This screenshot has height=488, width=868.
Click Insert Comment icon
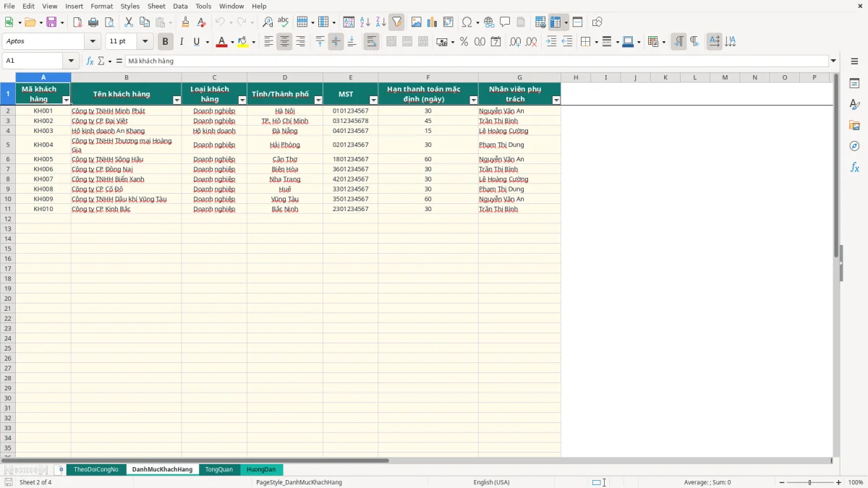505,22
